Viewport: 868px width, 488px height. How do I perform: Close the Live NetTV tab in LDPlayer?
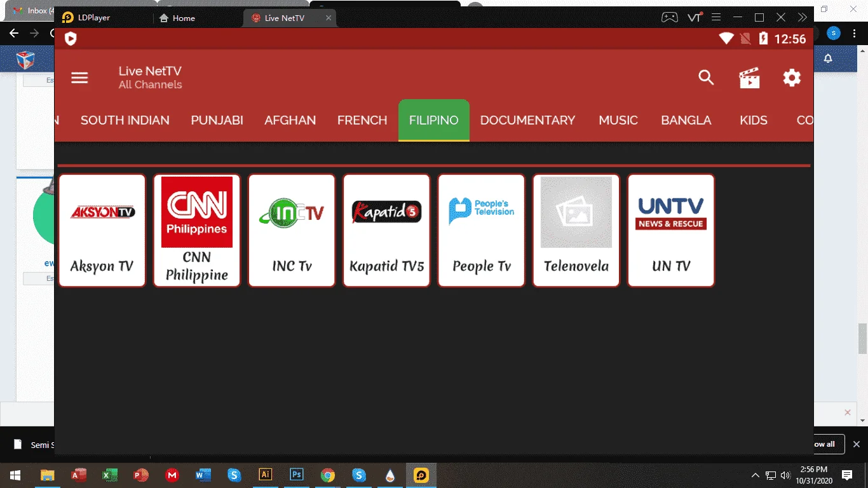(x=329, y=18)
